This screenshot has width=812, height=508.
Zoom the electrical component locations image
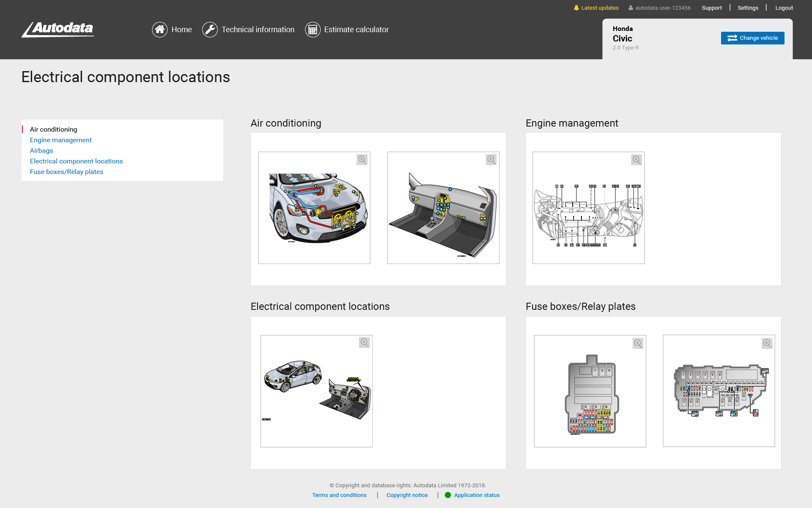(x=364, y=342)
